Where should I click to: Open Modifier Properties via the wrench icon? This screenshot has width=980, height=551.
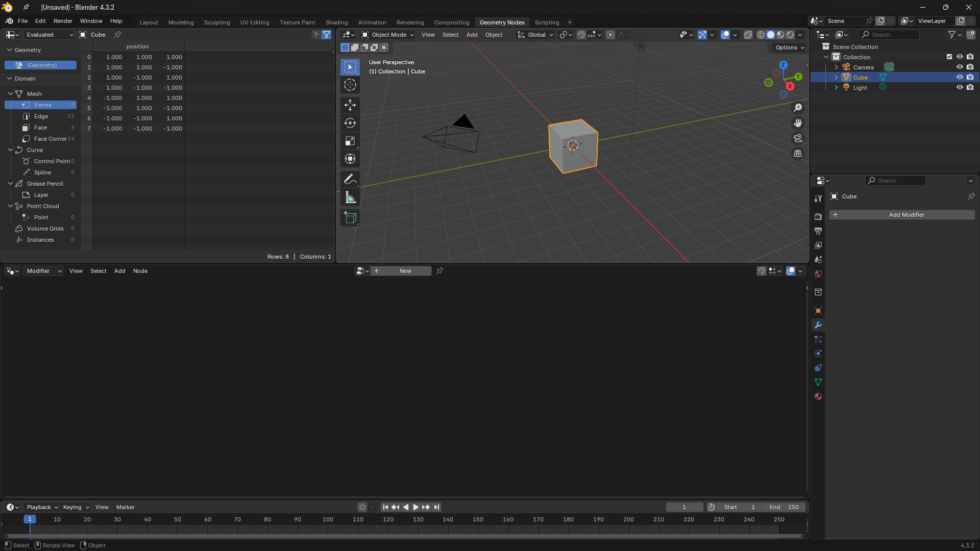click(818, 325)
